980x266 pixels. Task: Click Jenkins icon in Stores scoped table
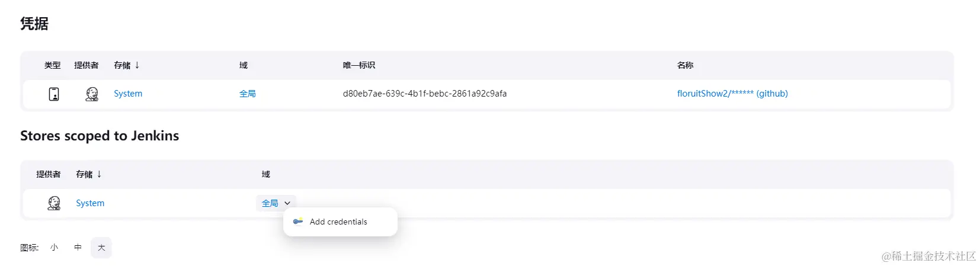[x=54, y=203]
